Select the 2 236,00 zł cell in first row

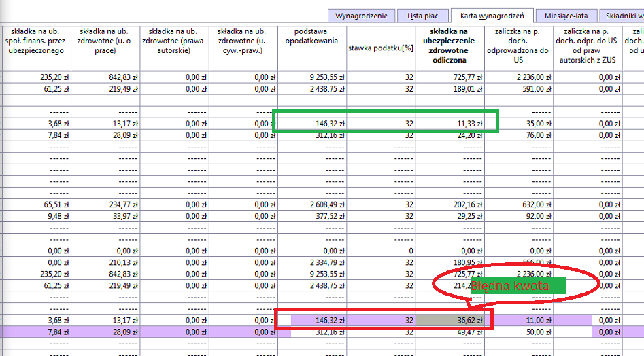pos(519,77)
